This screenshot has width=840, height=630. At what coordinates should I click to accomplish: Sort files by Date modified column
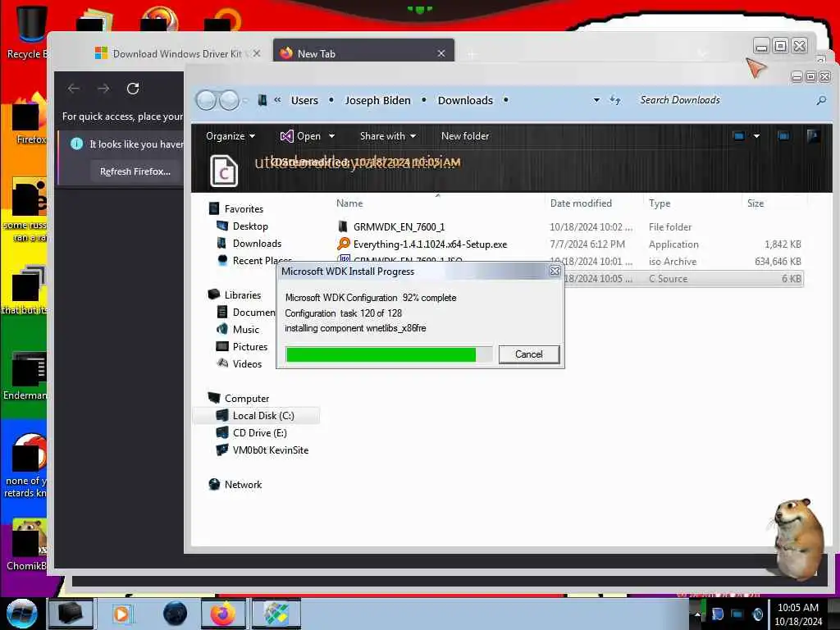pyautogui.click(x=581, y=203)
